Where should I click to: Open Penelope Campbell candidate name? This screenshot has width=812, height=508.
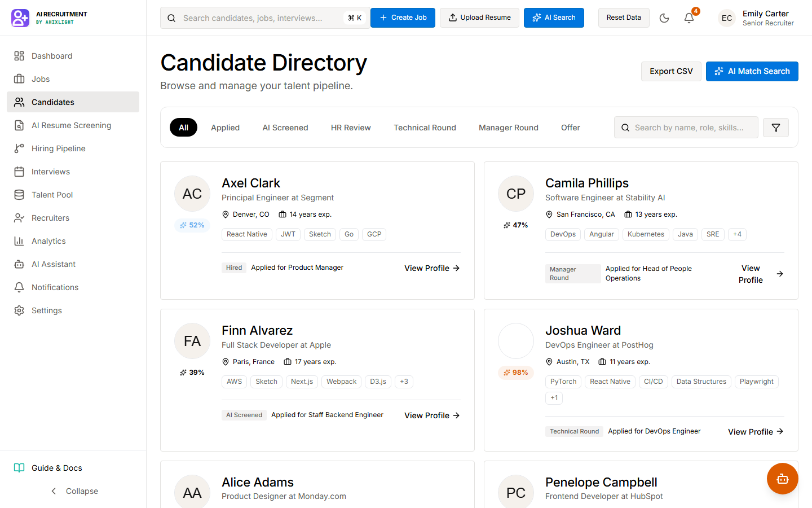tap(601, 482)
